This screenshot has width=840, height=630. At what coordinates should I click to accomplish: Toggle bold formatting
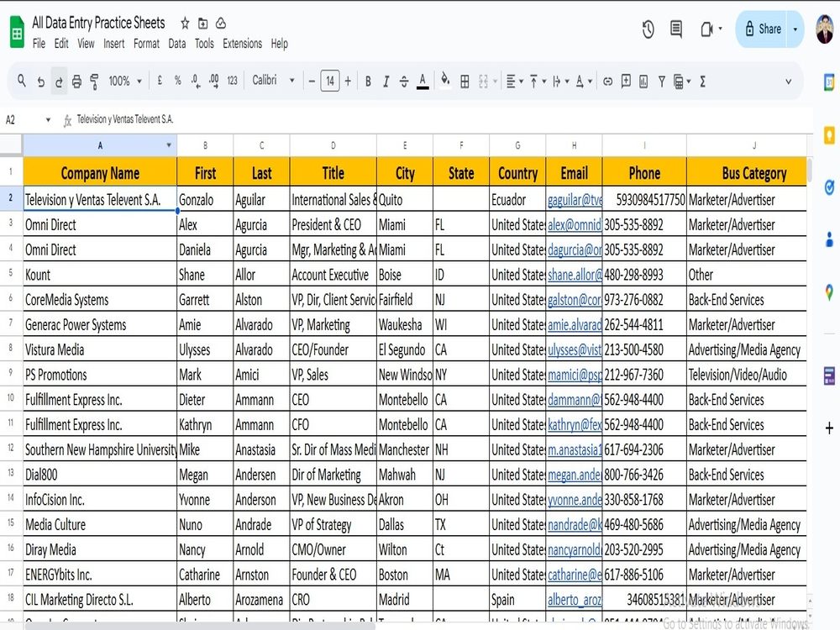[x=368, y=81]
